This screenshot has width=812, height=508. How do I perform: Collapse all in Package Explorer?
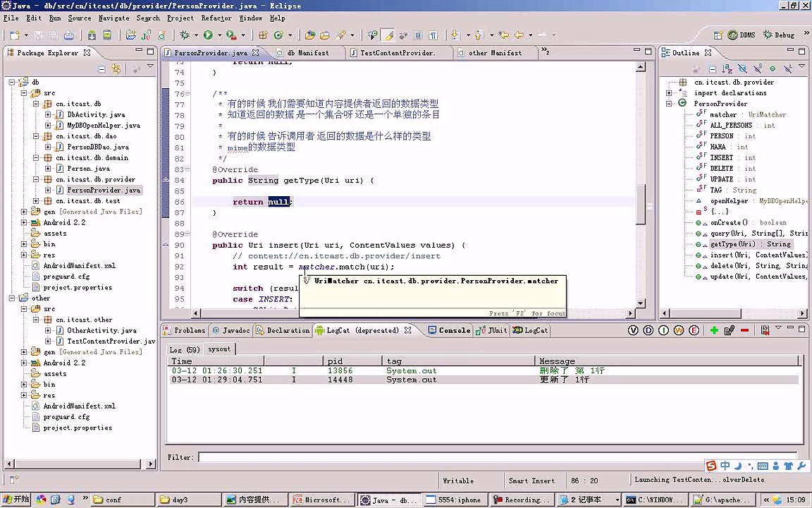(x=101, y=68)
